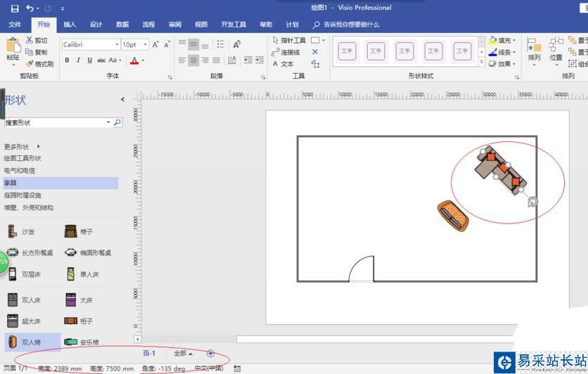
Task: Save the drawing with the floppy icon
Action: point(15,8)
